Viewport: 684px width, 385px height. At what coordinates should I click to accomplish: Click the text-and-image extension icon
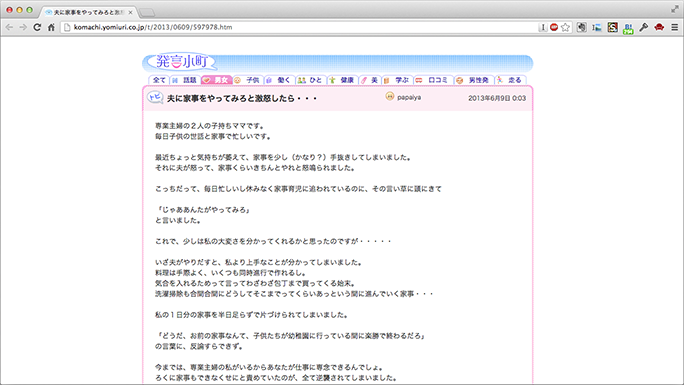coord(597,27)
